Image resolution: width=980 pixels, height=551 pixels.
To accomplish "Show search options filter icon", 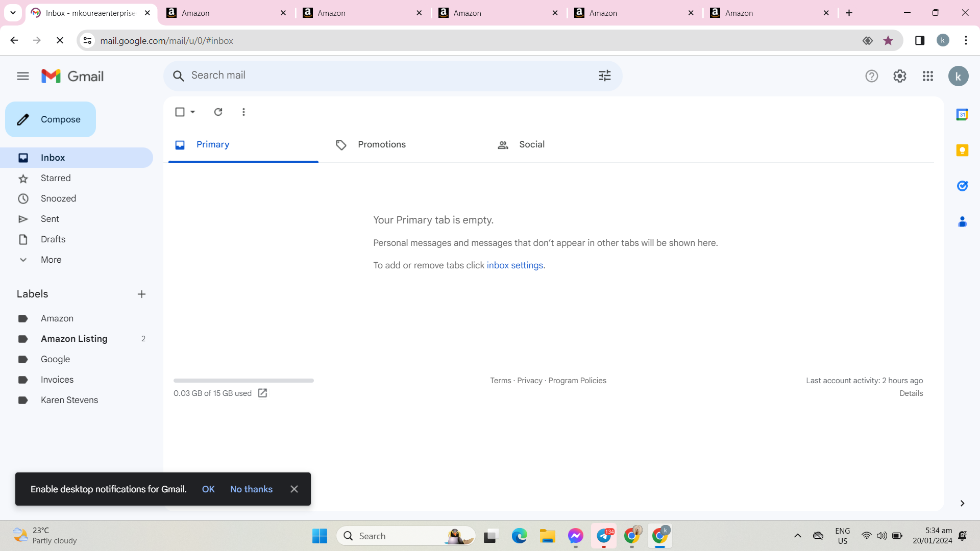I will (x=605, y=76).
